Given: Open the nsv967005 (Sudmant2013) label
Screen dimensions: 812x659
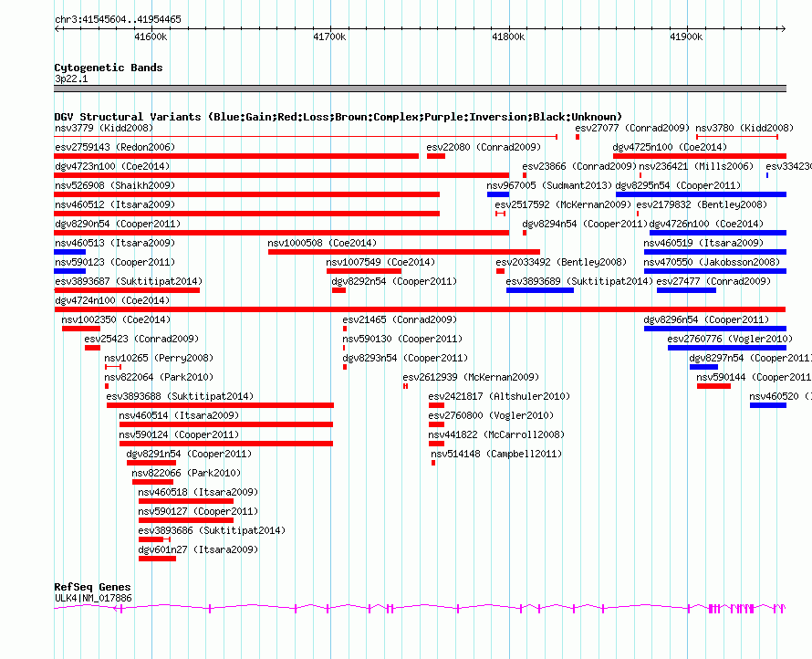Looking at the screenshot, I should [549, 185].
